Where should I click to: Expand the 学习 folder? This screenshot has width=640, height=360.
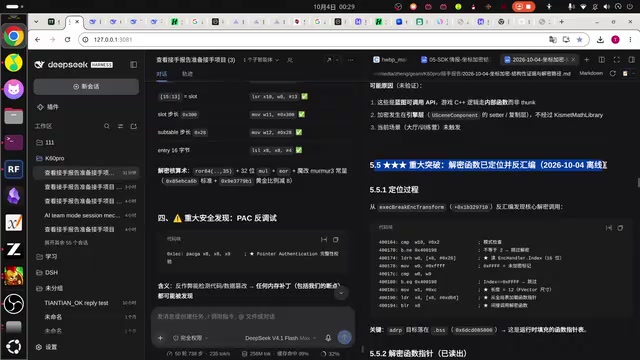click(47, 257)
